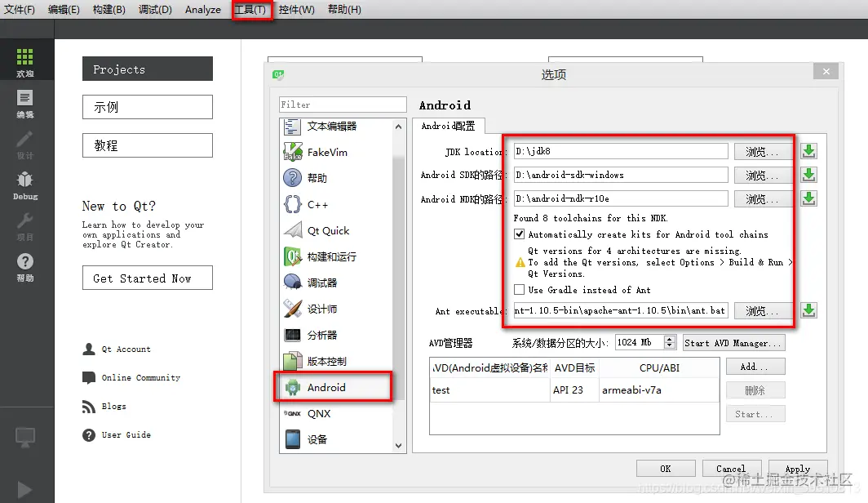Click Browse next to JDK location
Image resolution: width=868 pixels, height=503 pixels.
pyautogui.click(x=762, y=151)
